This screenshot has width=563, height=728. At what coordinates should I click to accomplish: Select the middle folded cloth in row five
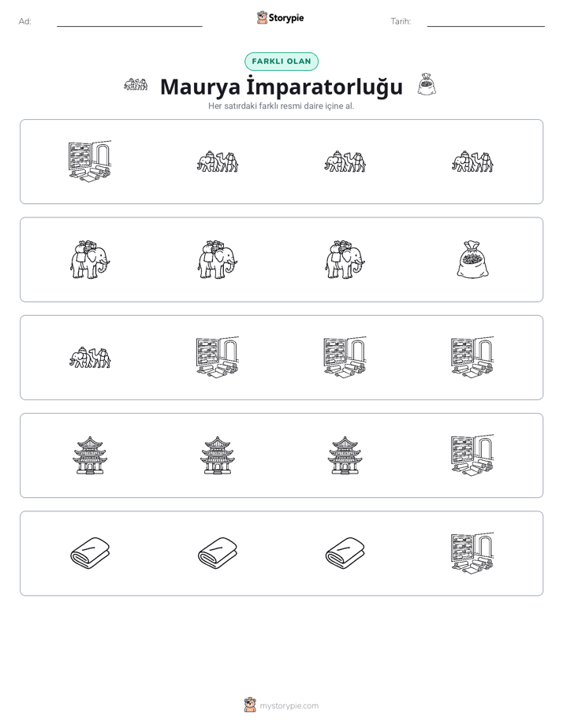(x=218, y=553)
